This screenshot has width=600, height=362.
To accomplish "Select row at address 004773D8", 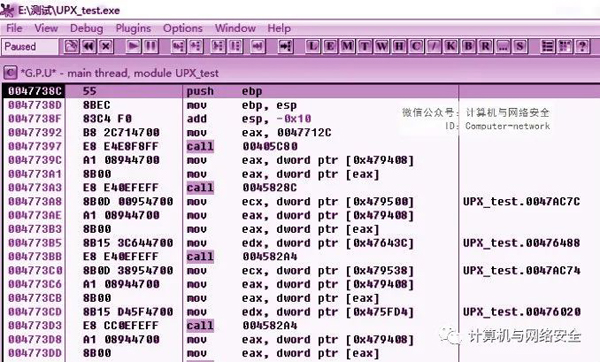I will [300, 339].
